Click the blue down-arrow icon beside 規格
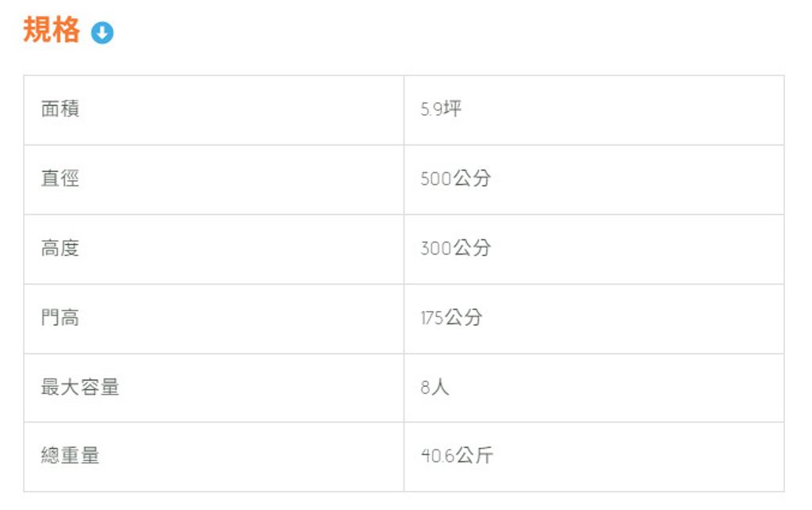812x510 pixels. 102,33
